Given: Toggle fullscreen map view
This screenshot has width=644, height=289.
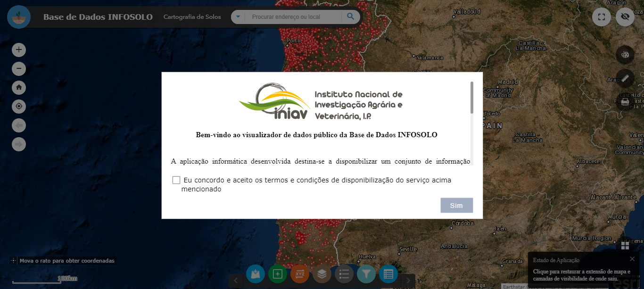Looking at the screenshot, I should click(602, 17).
